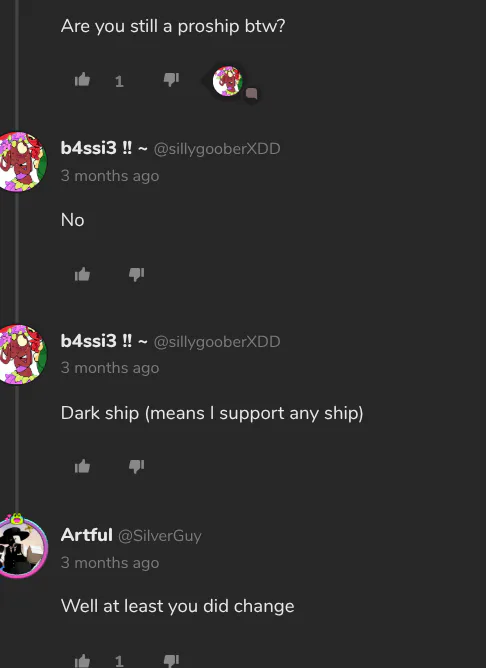The height and width of the screenshot is (668, 486).
Task: Dislike the "Dark ship" comment
Action: tap(136, 466)
